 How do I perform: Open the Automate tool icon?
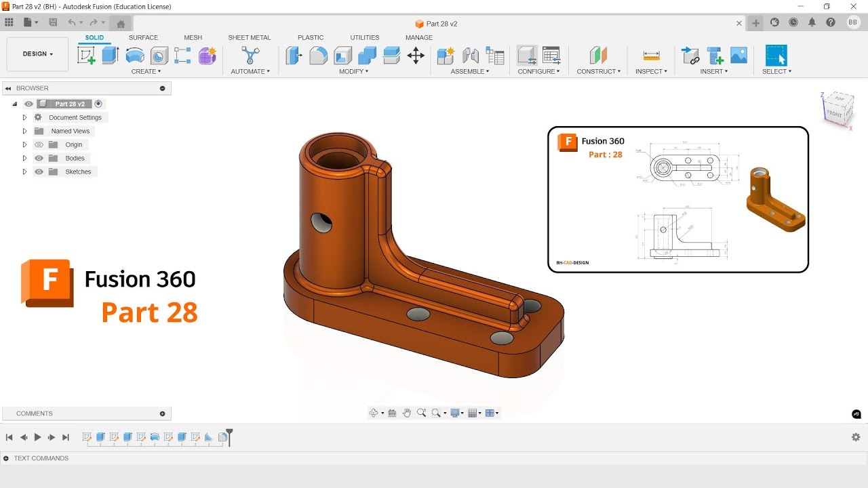(250, 56)
